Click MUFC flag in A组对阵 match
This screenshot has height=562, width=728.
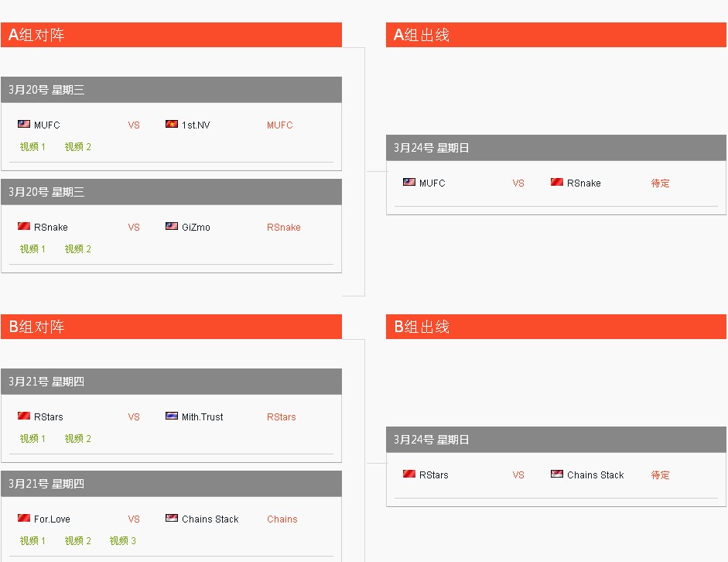[x=24, y=124]
